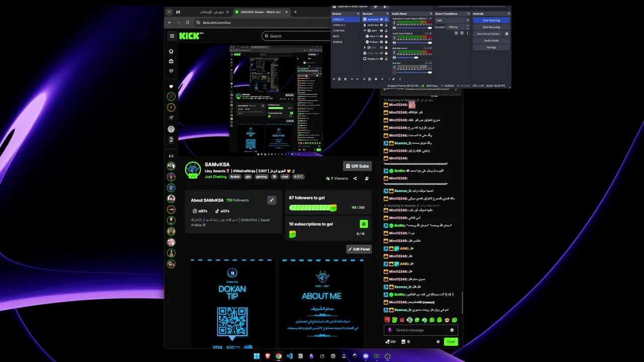
Task: Open the Fade transition dropdown
Action: [x=452, y=20]
